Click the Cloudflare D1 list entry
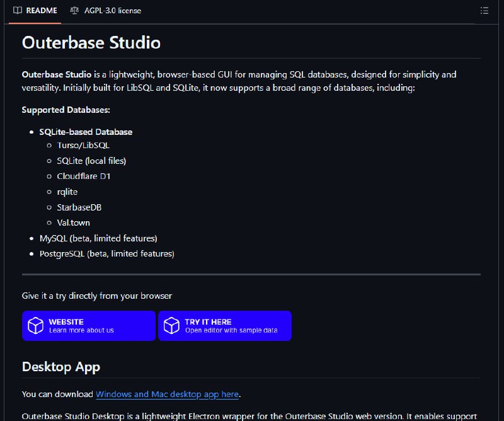Viewport: 504px width, 421px height. click(84, 176)
